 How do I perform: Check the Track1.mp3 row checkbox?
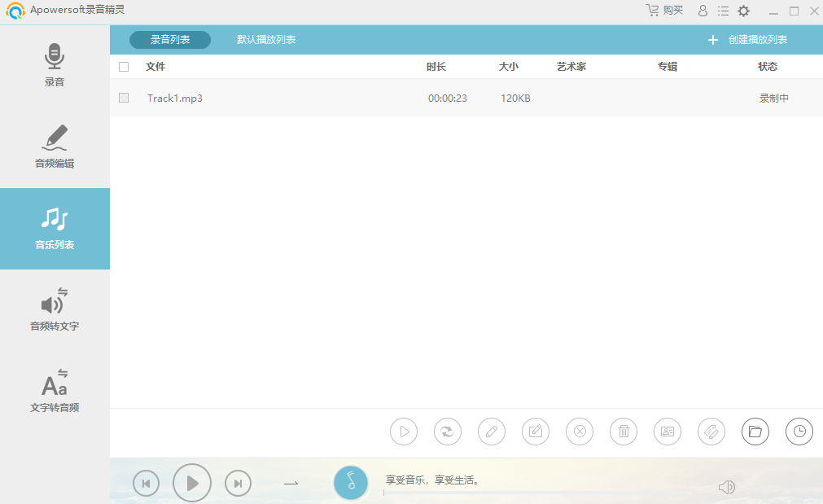point(124,98)
